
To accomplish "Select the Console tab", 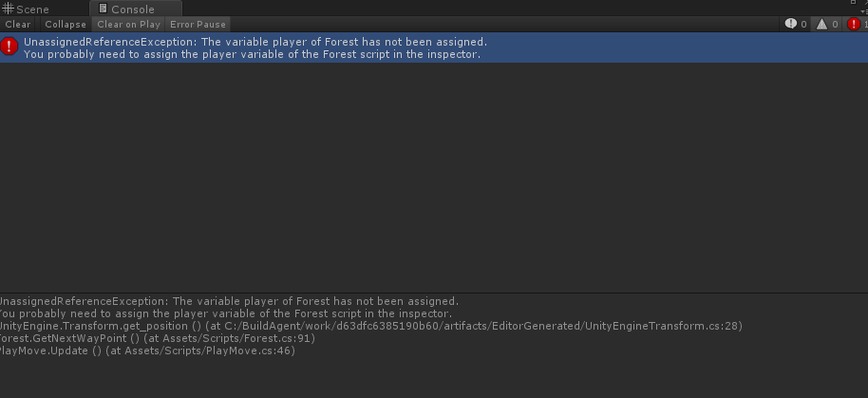I will (x=135, y=9).
